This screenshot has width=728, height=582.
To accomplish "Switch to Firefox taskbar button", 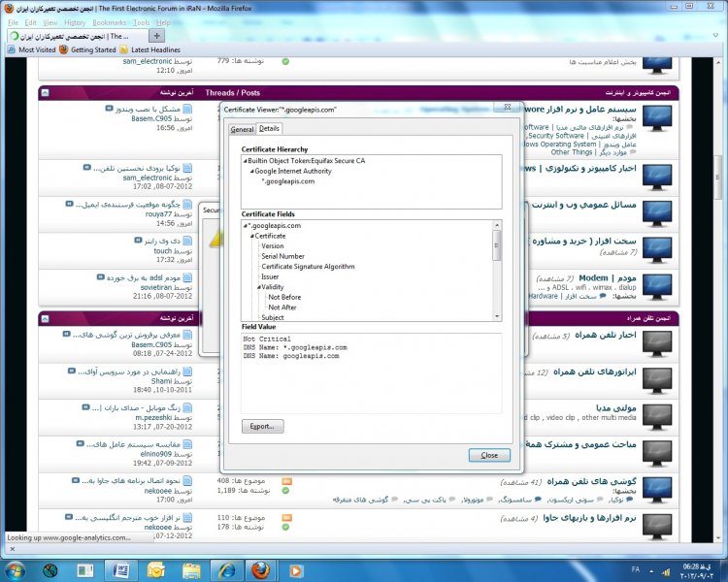I will pos(261,570).
